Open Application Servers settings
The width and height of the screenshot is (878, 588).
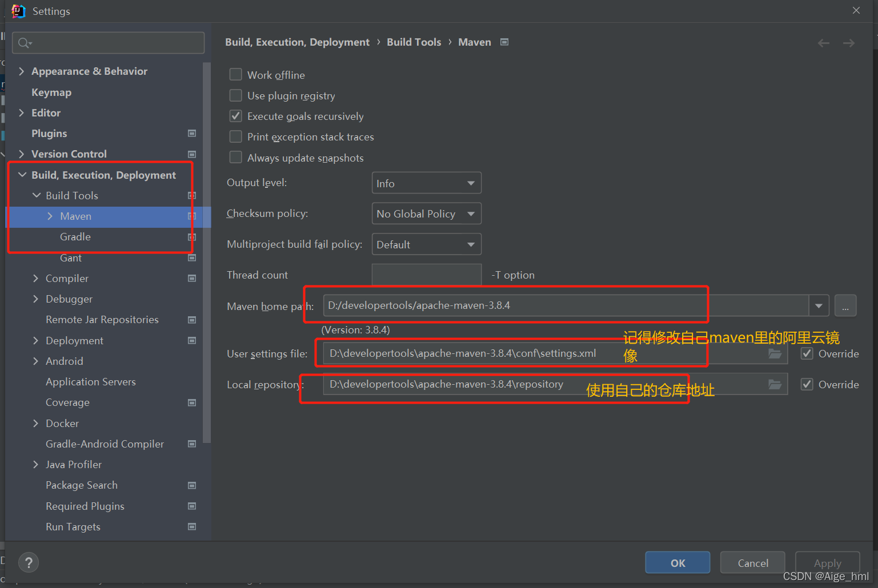pos(91,382)
